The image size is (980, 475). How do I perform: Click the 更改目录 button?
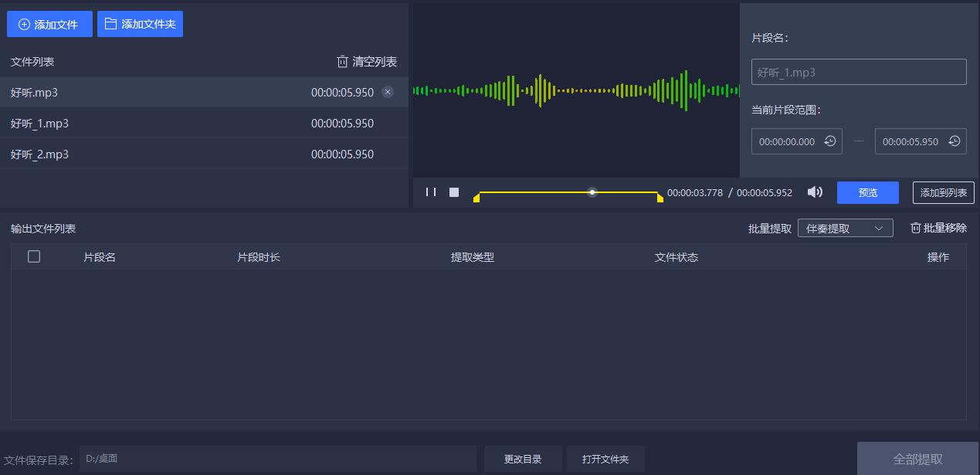(x=524, y=458)
